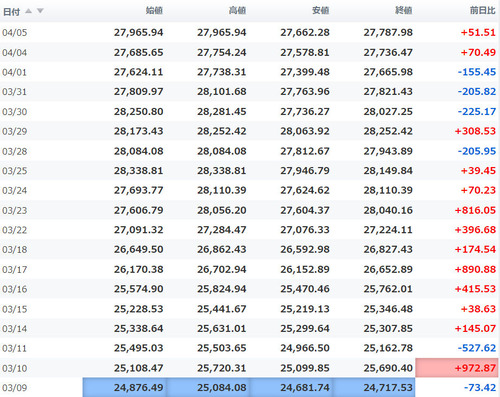Viewport: 500px width, 397px height.
Task: Select the date 03/11
Action: 14,348
